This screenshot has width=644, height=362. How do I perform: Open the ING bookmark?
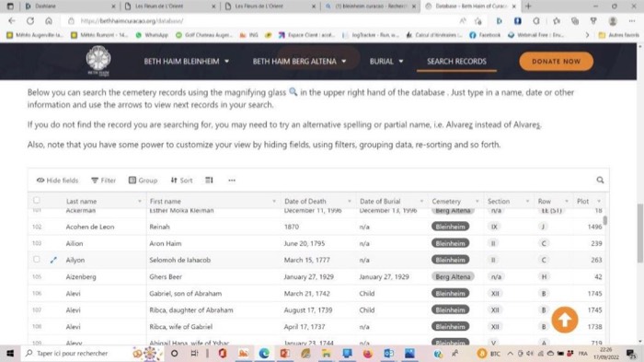click(x=249, y=35)
